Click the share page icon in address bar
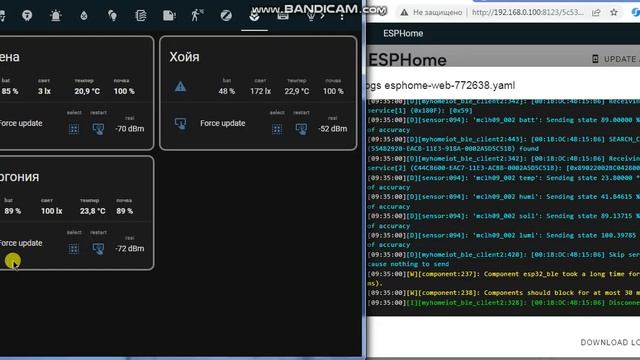The height and width of the screenshot is (360, 640). (596, 12)
